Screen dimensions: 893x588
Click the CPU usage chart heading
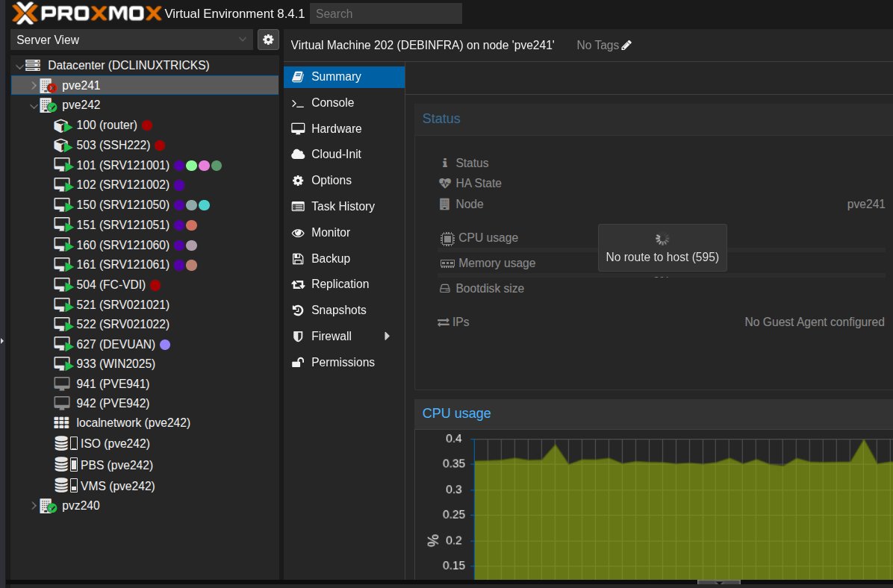click(x=456, y=414)
